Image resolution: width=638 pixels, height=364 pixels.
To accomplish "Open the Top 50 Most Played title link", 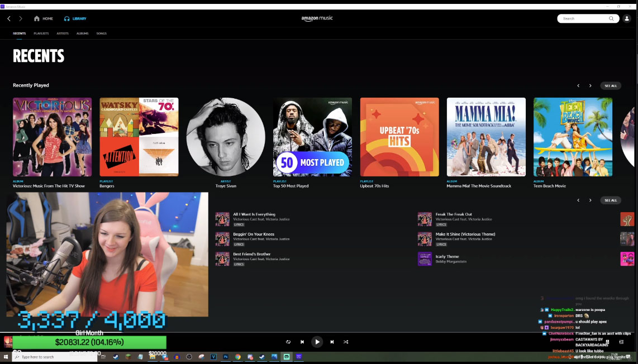I will point(291,186).
